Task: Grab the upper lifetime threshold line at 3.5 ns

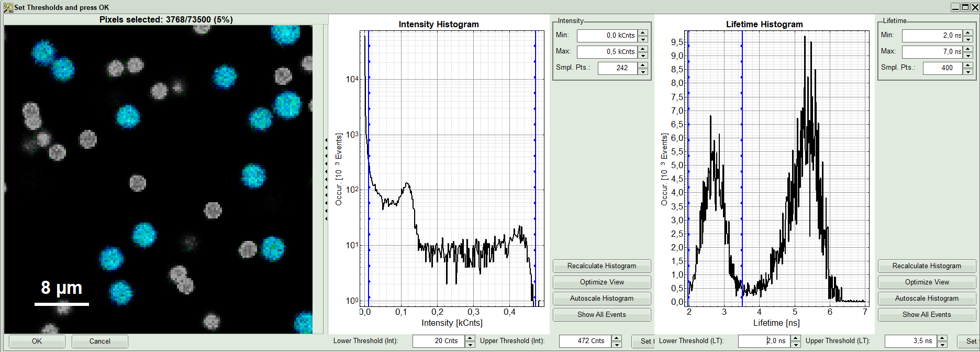Action: 742,157
